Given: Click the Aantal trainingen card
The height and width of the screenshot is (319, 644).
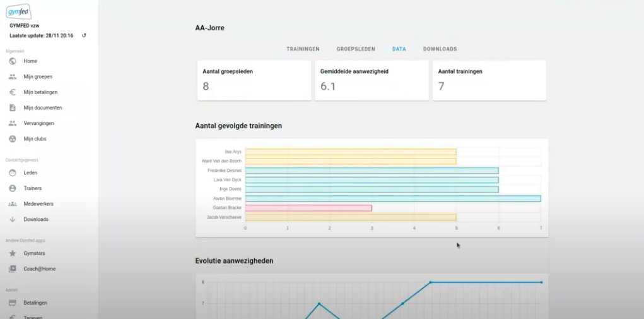Looking at the screenshot, I should [489, 80].
